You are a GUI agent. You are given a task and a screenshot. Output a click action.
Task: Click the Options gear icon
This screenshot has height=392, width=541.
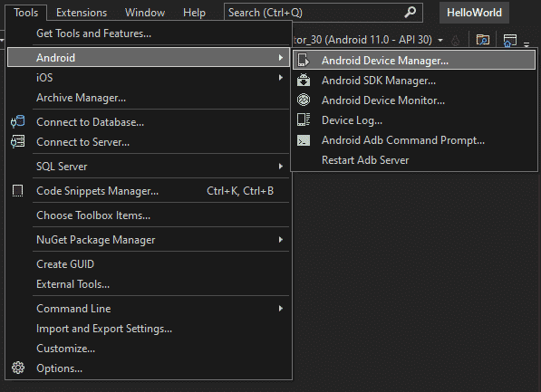tap(18, 368)
